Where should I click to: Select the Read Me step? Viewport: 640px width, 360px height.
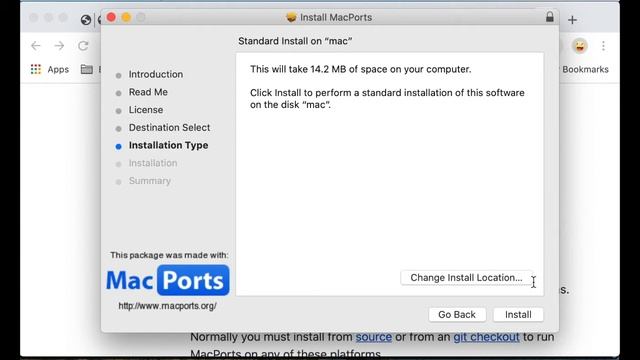click(x=148, y=92)
